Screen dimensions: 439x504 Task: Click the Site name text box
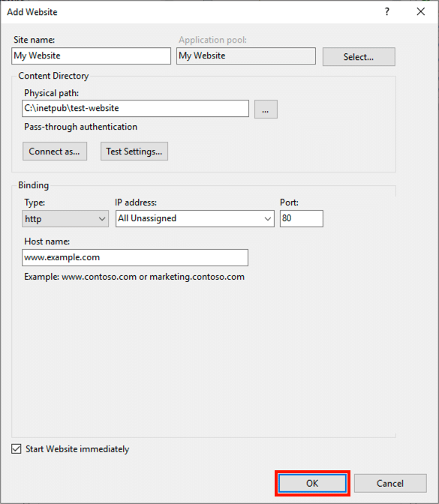pyautogui.click(x=91, y=56)
